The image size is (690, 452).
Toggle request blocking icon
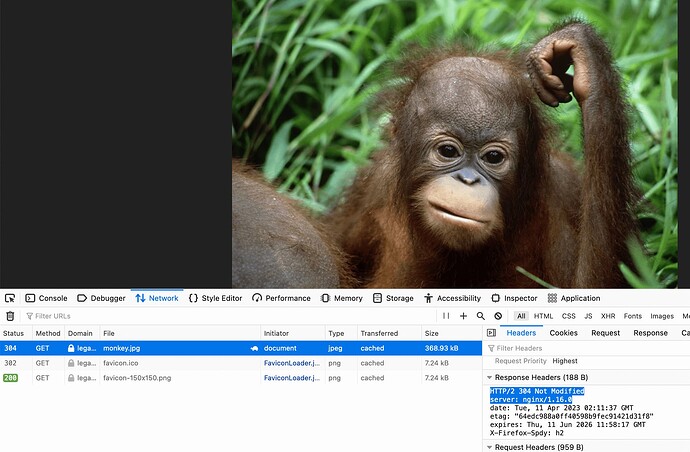[x=498, y=316]
